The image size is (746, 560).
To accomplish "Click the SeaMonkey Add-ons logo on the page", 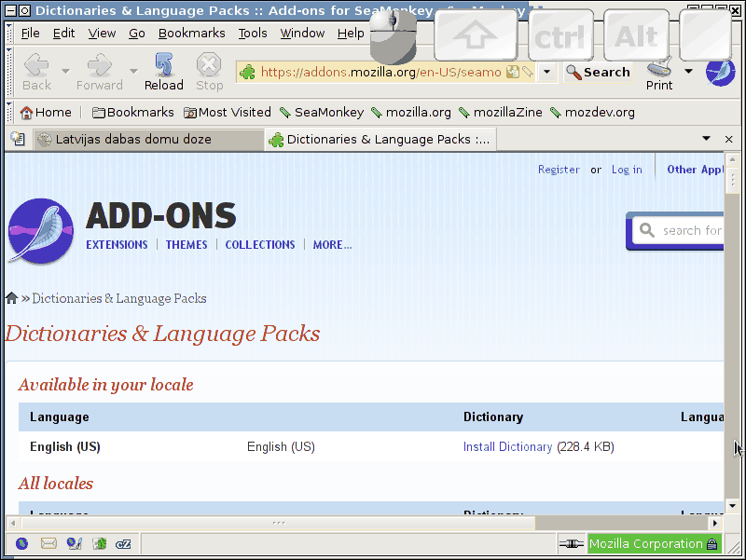I will pyautogui.click(x=41, y=231).
